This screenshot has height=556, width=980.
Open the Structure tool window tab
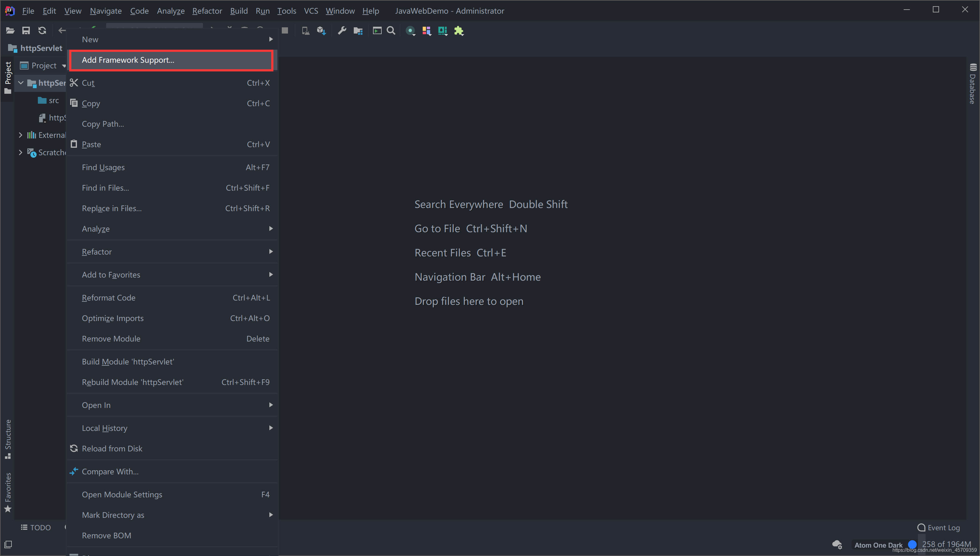click(8, 439)
